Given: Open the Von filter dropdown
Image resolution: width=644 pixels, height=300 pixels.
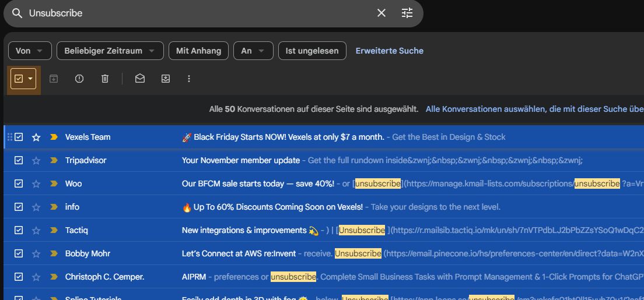Looking at the screenshot, I should click(30, 51).
